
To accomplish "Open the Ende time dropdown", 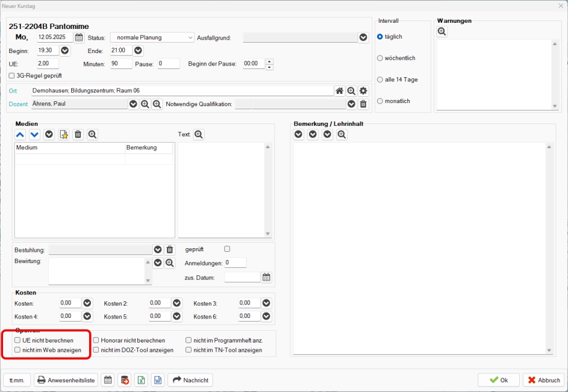I will point(138,51).
